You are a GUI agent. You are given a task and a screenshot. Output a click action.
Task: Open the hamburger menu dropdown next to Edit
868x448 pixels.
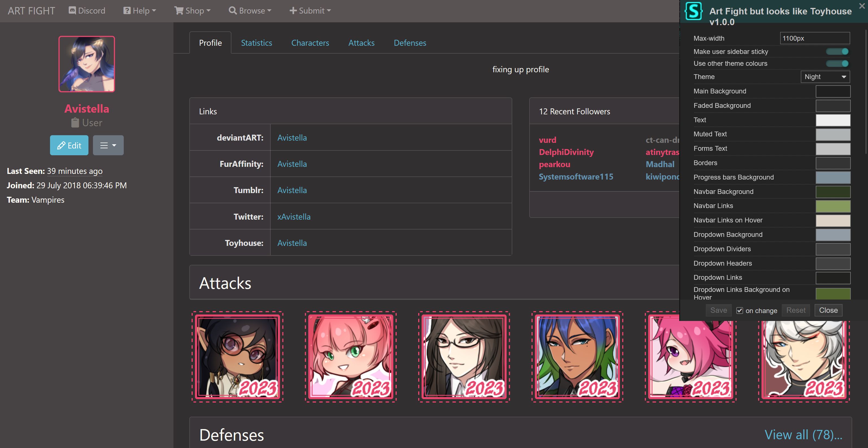pyautogui.click(x=108, y=145)
